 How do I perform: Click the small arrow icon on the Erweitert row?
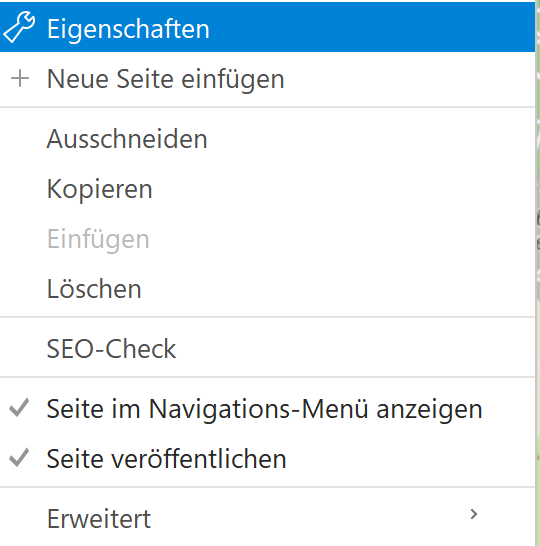point(474,514)
